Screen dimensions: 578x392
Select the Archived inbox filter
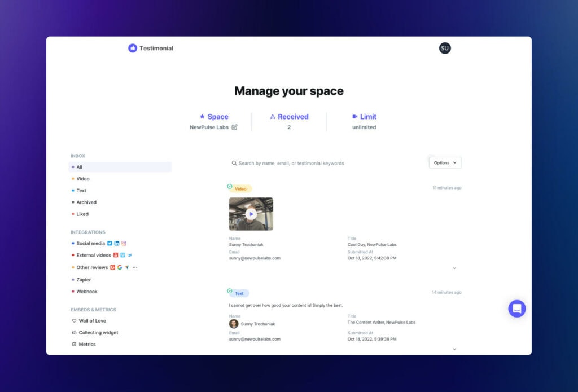pos(86,202)
